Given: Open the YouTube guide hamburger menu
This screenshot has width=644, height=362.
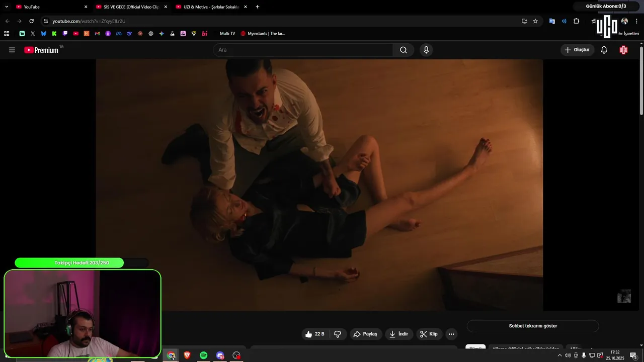Looking at the screenshot, I should click(x=12, y=50).
